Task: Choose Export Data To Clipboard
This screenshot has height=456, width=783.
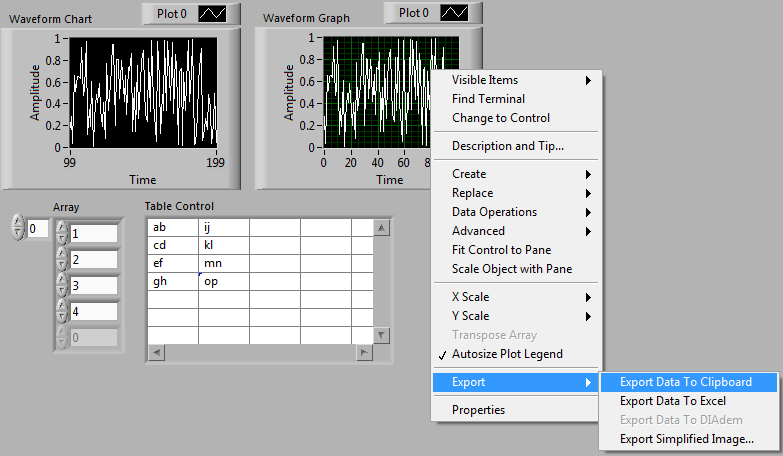Action: 689,382
